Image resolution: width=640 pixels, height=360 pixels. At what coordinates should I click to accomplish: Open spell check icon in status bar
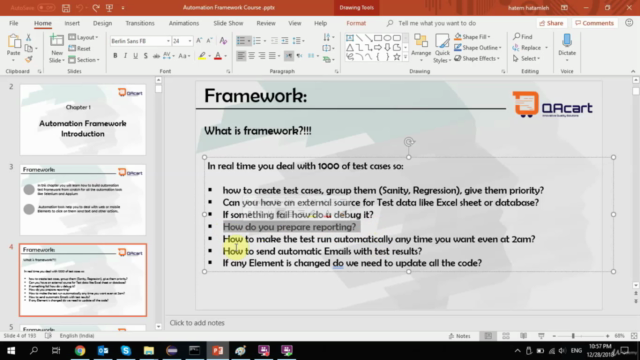pyautogui.click(x=48, y=336)
